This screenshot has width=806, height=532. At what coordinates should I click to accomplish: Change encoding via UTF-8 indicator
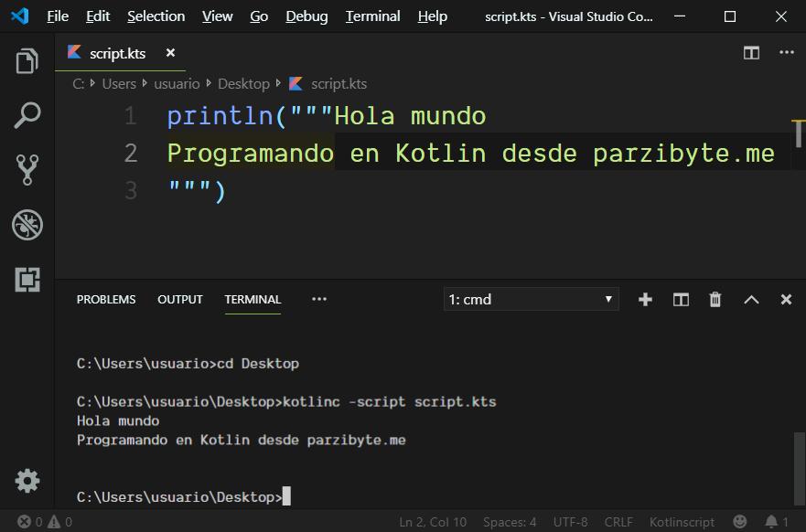click(x=570, y=522)
